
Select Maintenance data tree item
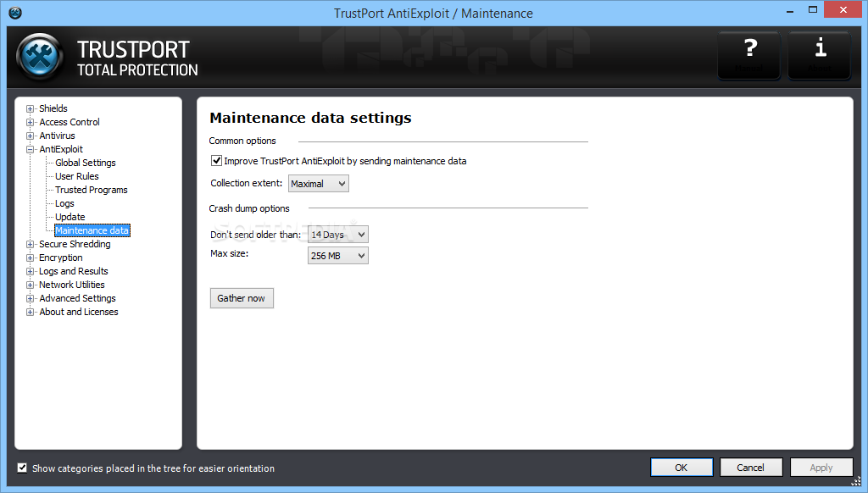tap(92, 230)
